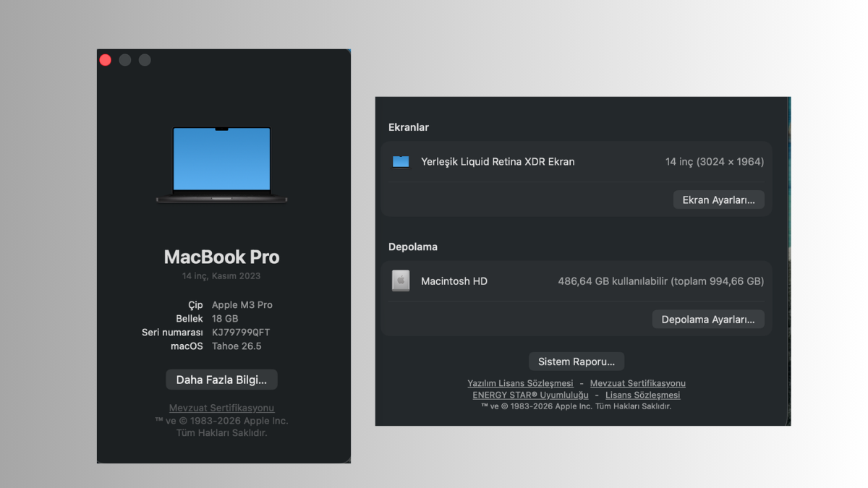Open the ENERGY STAR Uyumluluğu link

[530, 395]
